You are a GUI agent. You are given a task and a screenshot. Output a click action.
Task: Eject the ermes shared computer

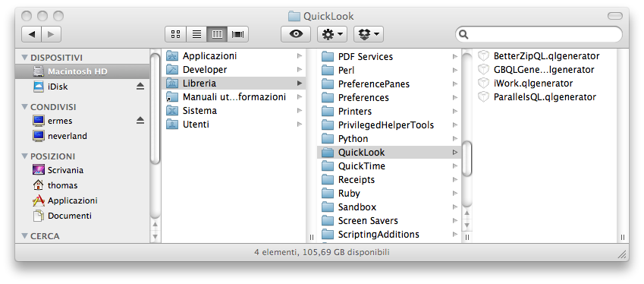click(x=140, y=121)
